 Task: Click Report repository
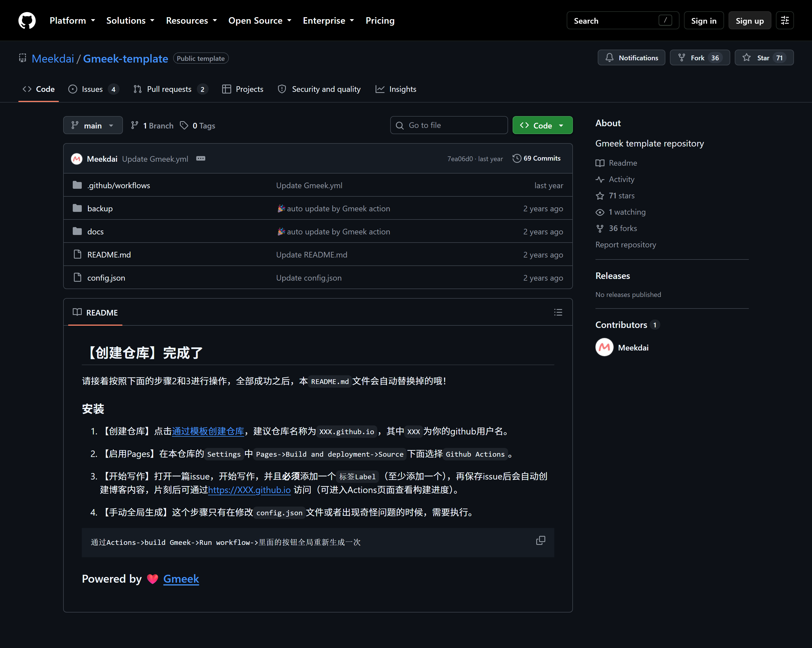626,245
